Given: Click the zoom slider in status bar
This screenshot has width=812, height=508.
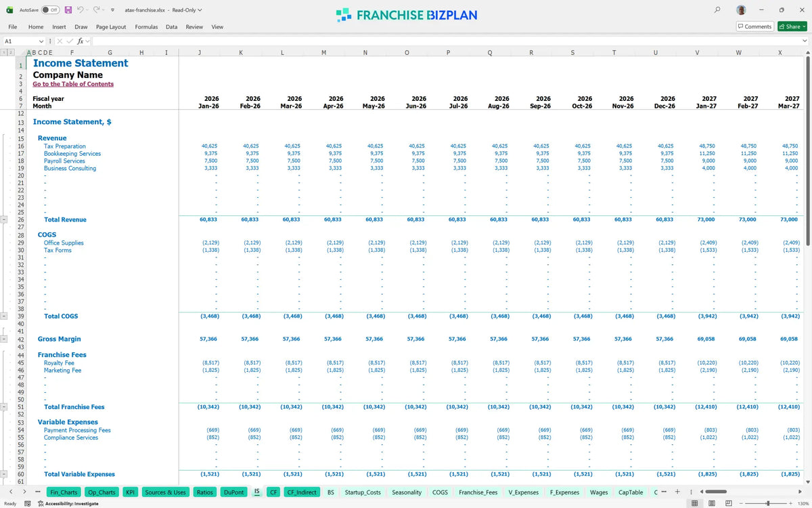Looking at the screenshot, I should coord(768,503).
